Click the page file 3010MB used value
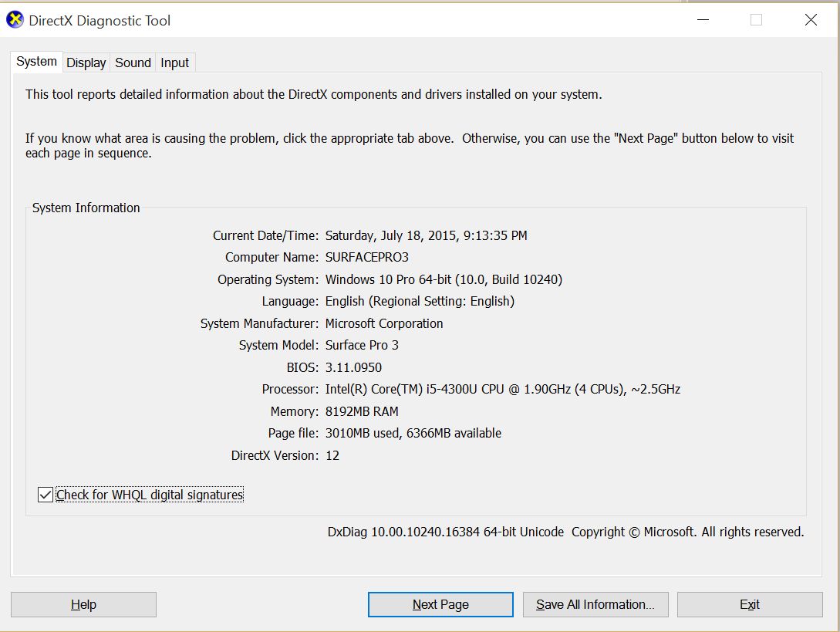The height and width of the screenshot is (632, 840). coord(413,433)
